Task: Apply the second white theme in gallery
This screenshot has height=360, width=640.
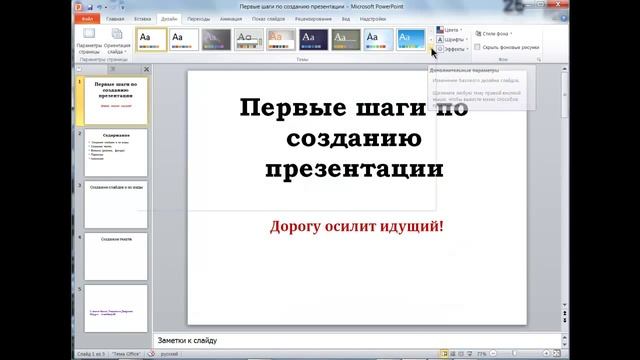Action: click(184, 40)
